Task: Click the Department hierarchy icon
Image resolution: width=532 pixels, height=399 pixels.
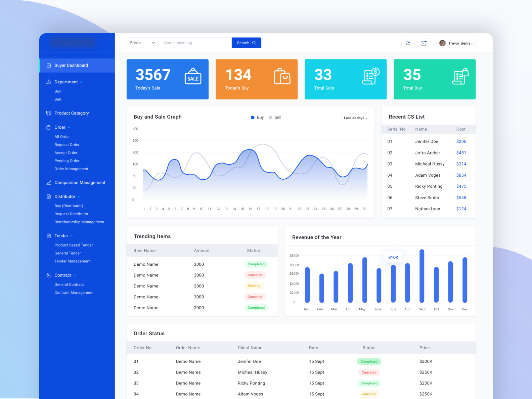Action: point(49,82)
